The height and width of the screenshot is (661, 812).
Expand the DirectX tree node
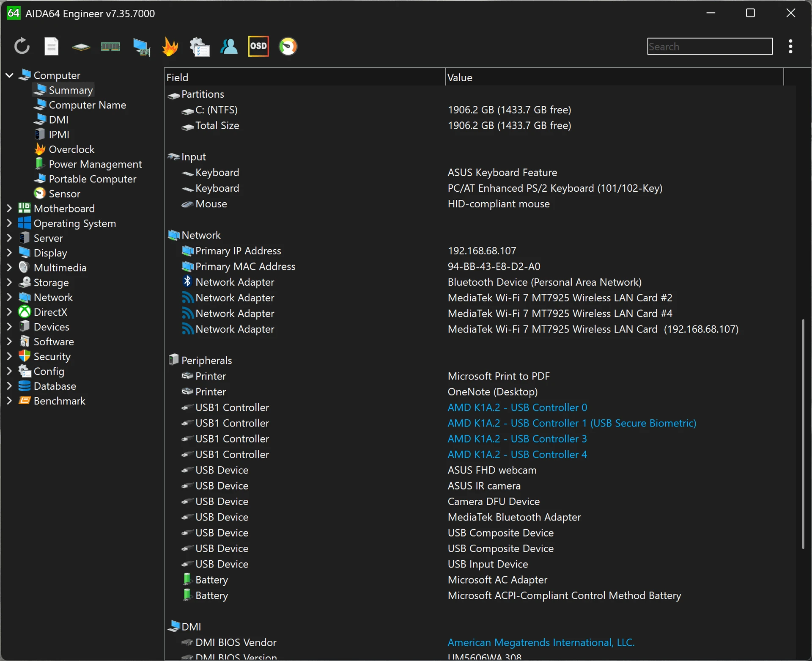point(9,312)
